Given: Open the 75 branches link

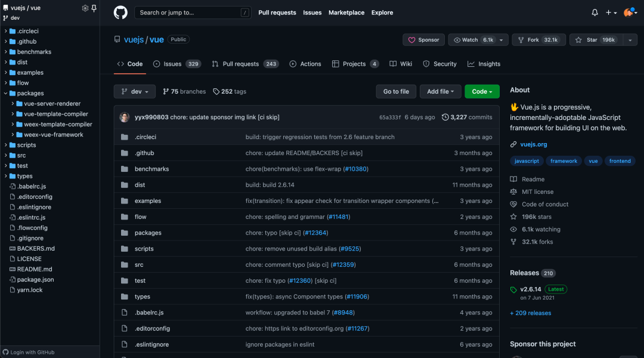Looking at the screenshot, I should coord(184,92).
